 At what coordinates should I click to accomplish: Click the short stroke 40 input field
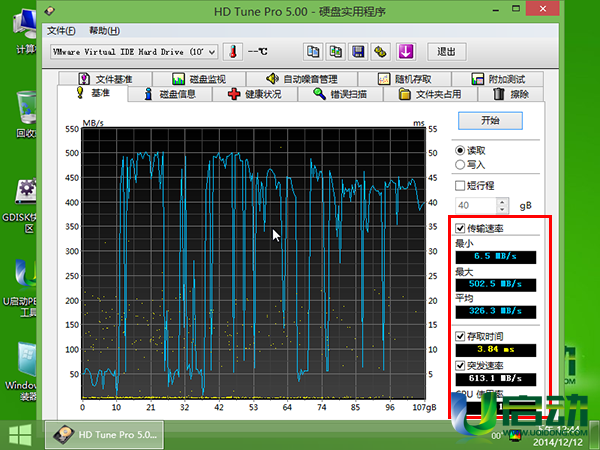point(476,205)
